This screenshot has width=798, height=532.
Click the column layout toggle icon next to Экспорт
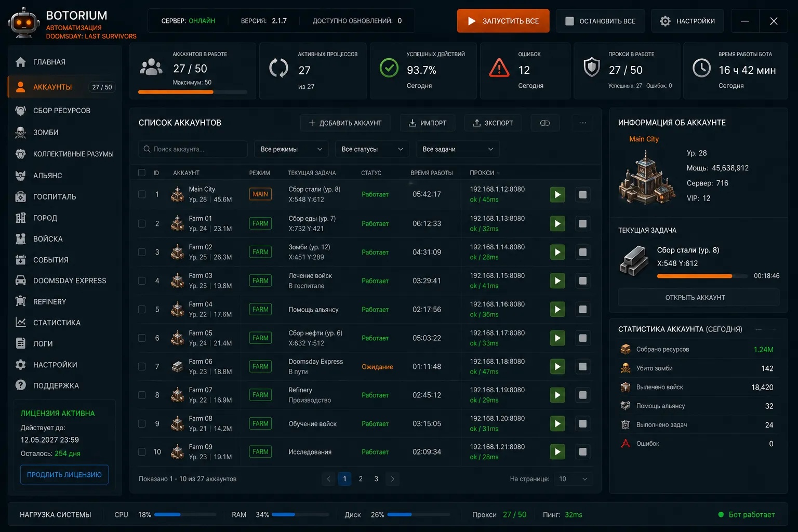click(545, 123)
